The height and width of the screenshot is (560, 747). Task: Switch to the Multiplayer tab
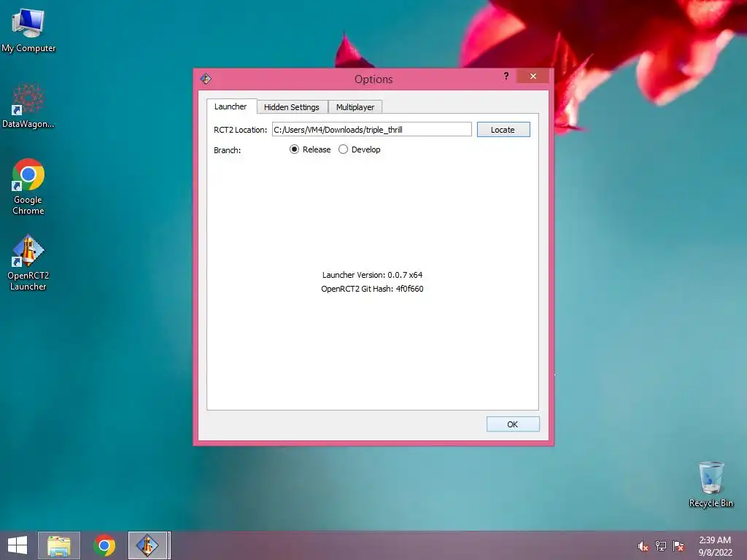point(355,107)
